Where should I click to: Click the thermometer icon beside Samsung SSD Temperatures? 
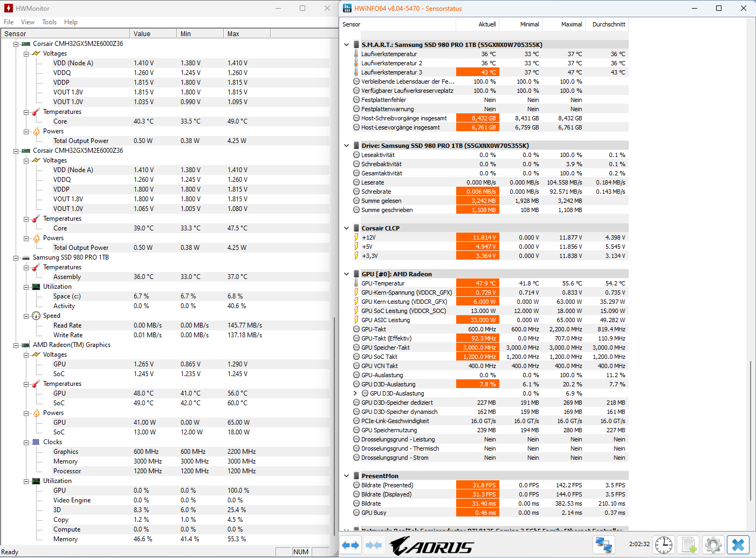click(36, 267)
